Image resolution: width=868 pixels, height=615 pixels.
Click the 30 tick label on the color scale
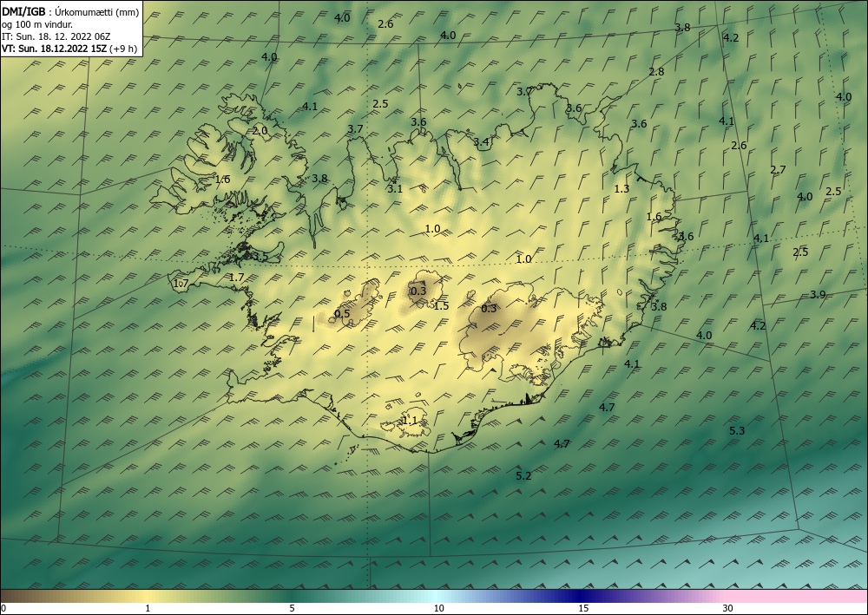pyautogui.click(x=728, y=608)
